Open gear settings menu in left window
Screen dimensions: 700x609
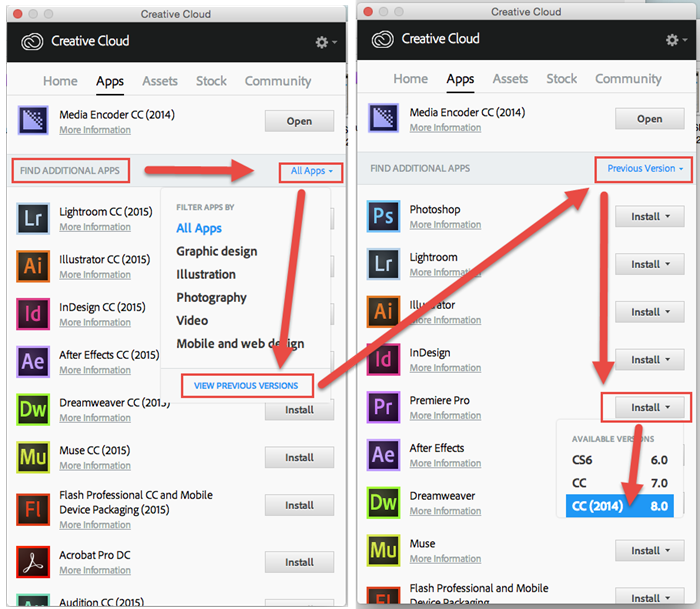[x=325, y=42]
